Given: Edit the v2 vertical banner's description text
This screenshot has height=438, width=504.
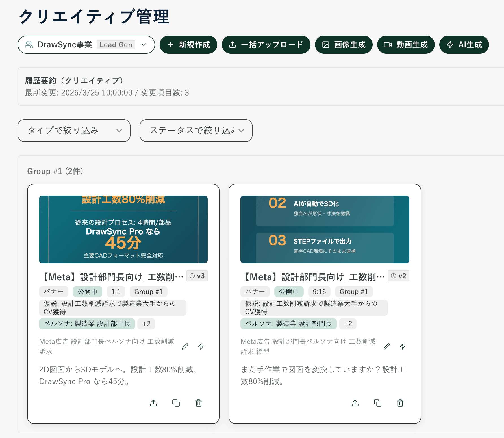Looking at the screenshot, I should 386,346.
